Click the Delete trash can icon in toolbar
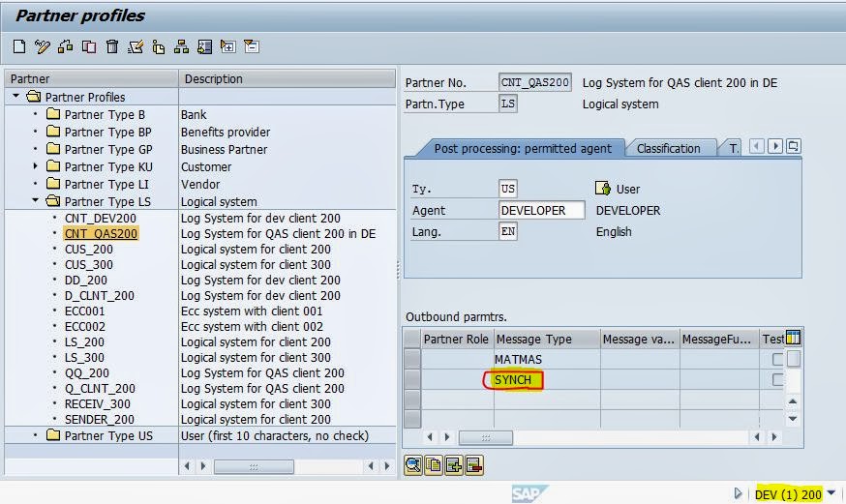 click(x=112, y=46)
